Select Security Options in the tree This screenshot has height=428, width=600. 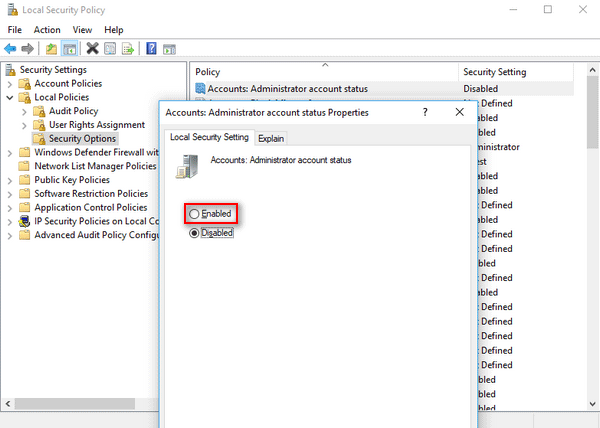pos(82,138)
